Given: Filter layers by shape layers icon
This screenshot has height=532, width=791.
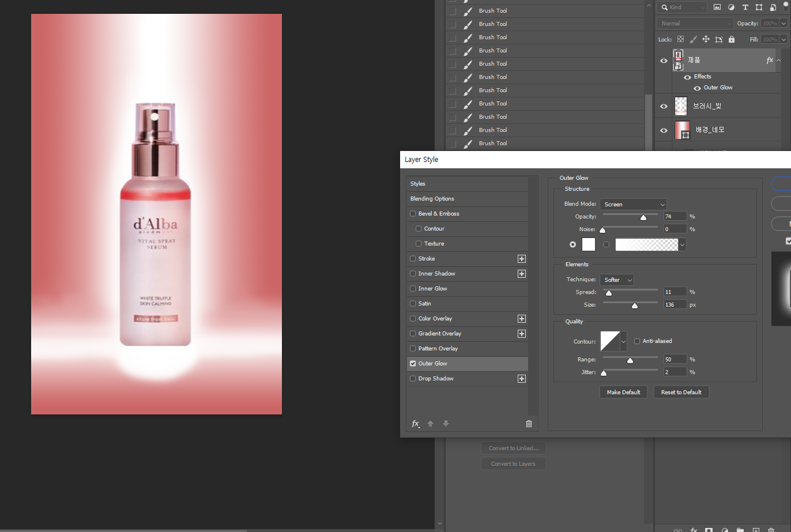Looking at the screenshot, I should click(759, 7).
